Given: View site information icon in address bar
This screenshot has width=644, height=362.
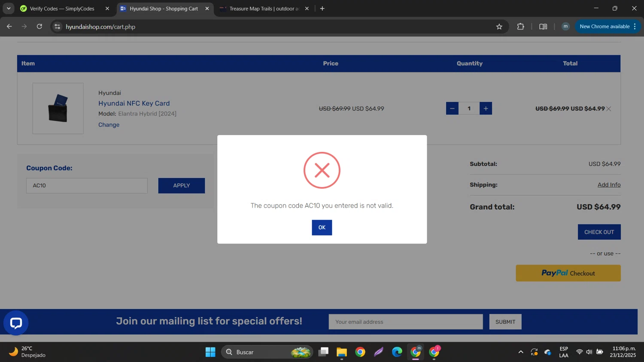Looking at the screenshot, I should [x=58, y=27].
